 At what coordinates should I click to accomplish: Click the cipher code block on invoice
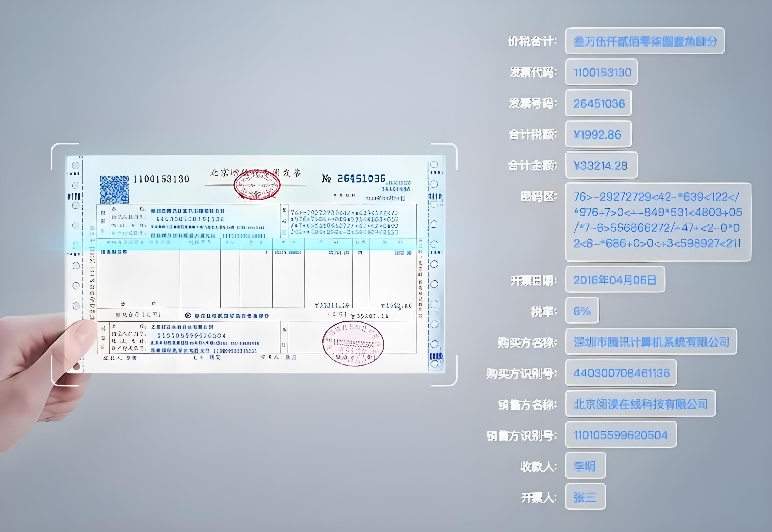pos(344,222)
